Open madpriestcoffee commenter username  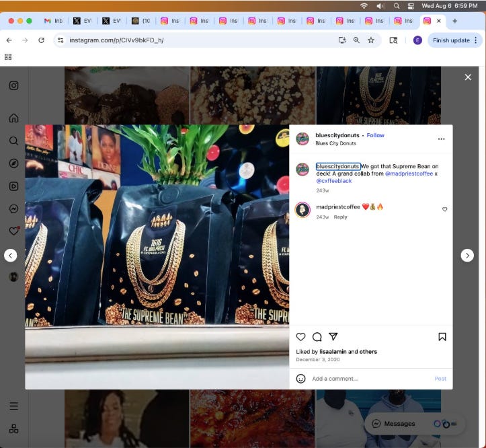coord(338,207)
